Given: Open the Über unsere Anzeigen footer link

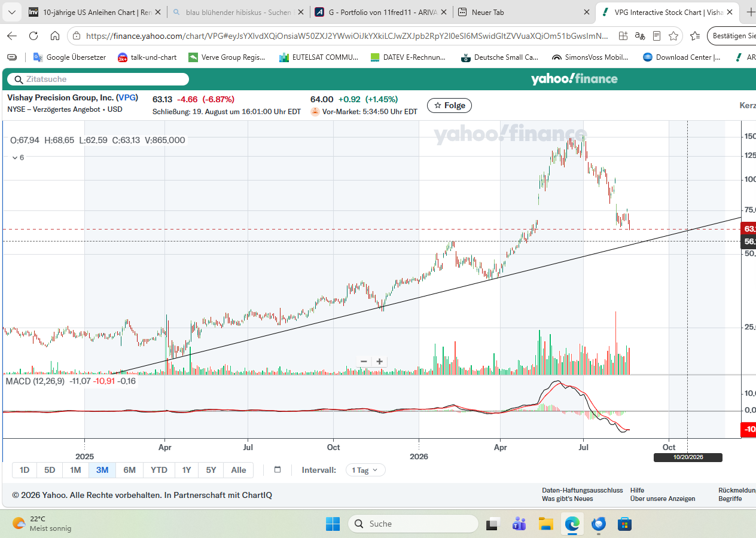Looking at the screenshot, I should click(x=663, y=499).
